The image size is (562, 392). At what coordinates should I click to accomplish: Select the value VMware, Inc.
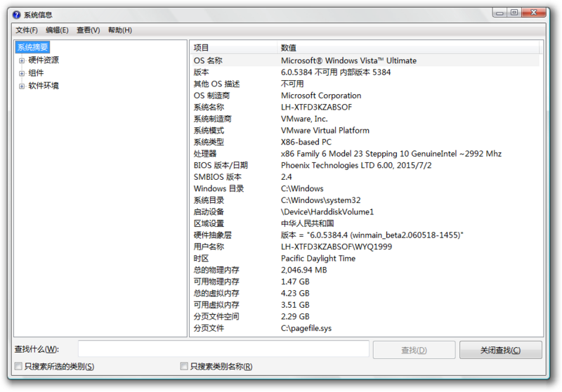point(304,119)
